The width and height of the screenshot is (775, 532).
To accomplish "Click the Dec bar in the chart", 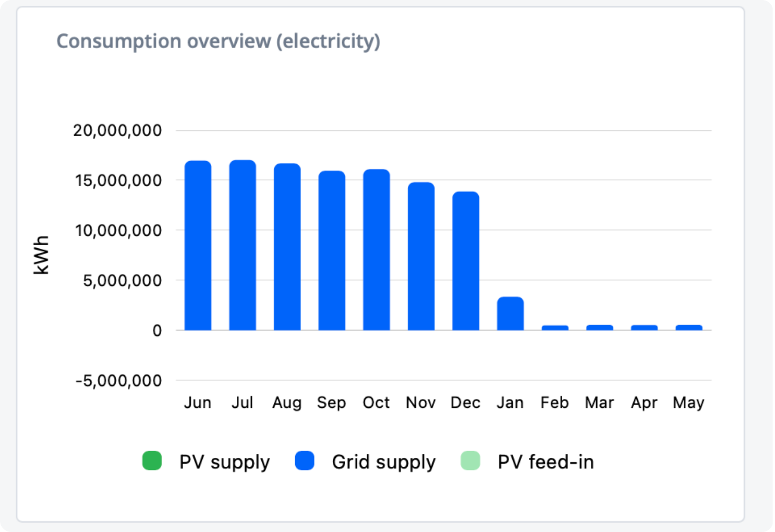I will pyautogui.click(x=466, y=261).
